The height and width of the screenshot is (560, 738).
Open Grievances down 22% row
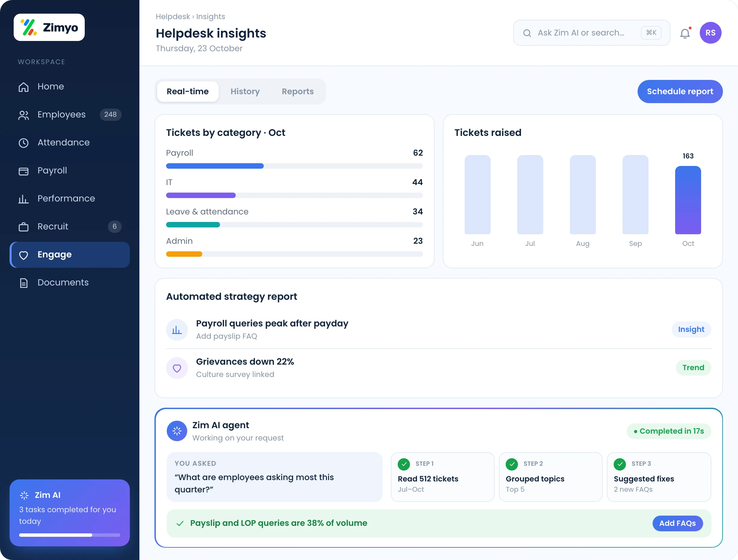439,368
